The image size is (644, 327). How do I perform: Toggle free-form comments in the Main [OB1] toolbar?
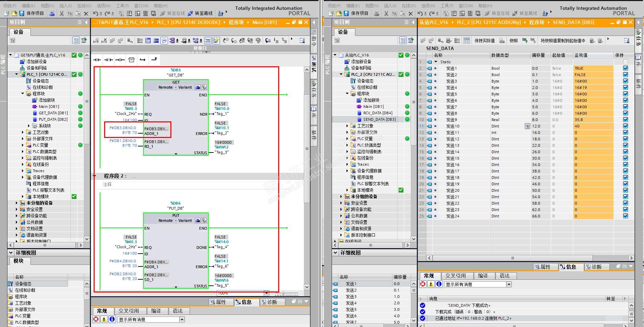pyautogui.click(x=164, y=41)
